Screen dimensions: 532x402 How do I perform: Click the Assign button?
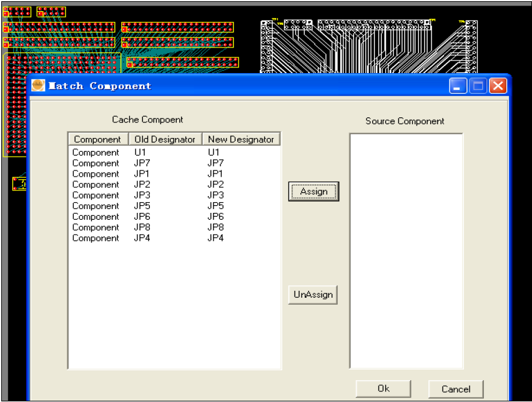pyautogui.click(x=313, y=192)
